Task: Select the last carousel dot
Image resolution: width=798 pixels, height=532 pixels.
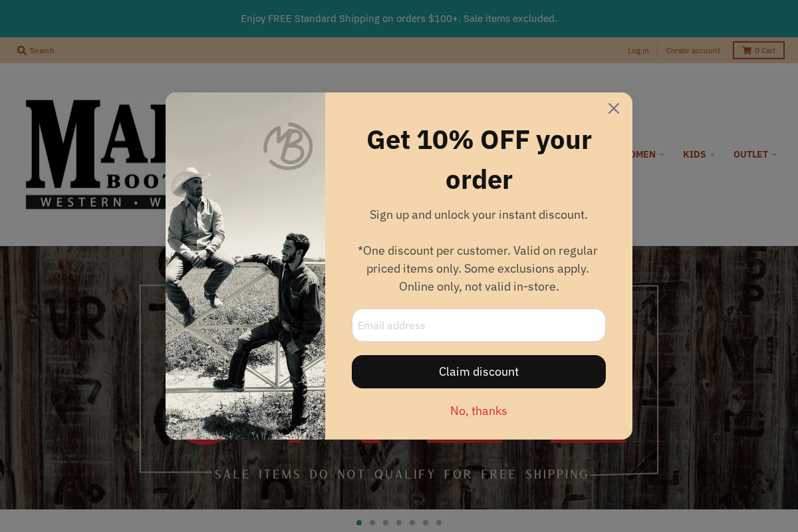Action: point(439,523)
